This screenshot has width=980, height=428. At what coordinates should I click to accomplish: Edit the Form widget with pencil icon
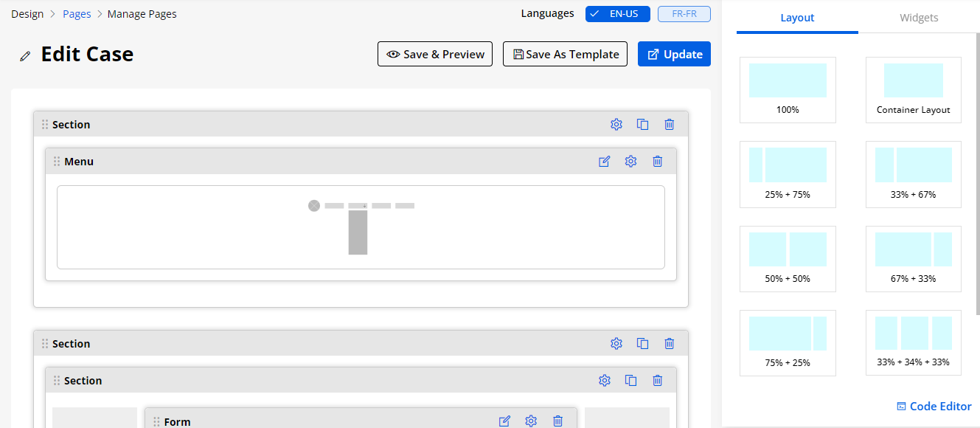tap(504, 421)
